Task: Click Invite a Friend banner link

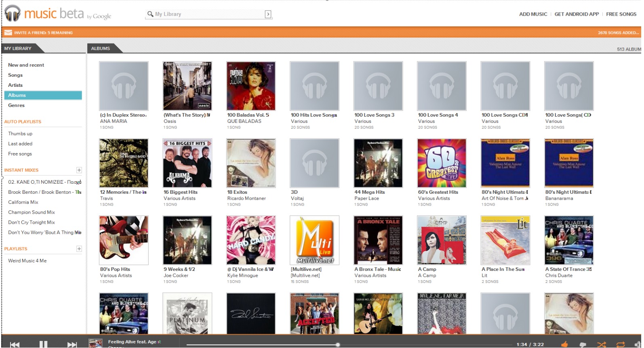Action: tap(43, 33)
